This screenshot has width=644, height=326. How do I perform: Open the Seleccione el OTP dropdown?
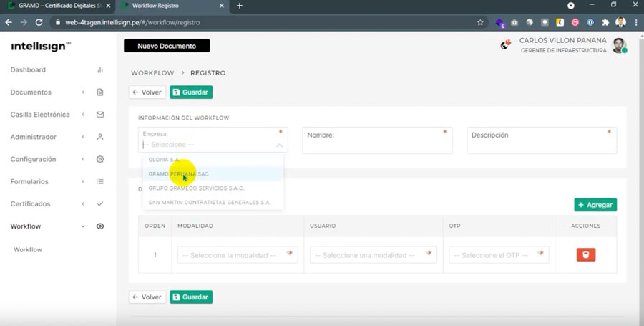point(499,255)
